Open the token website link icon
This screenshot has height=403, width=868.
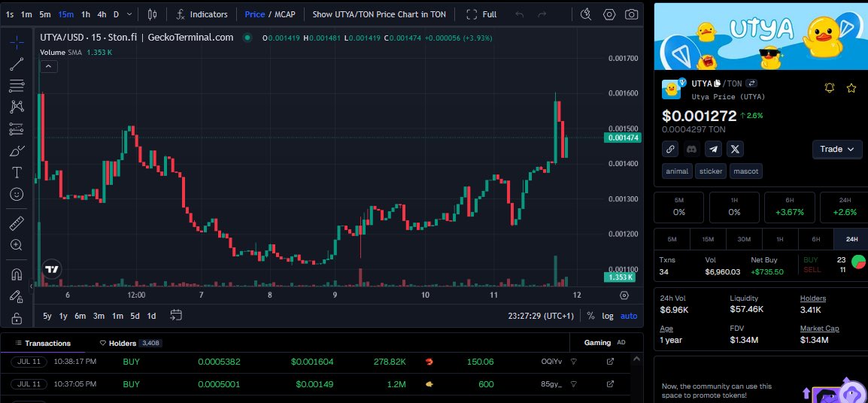[x=670, y=149]
